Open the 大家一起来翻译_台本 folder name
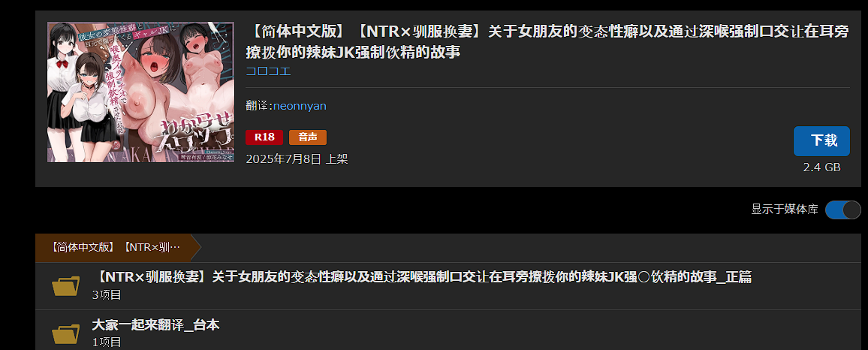 coord(155,325)
